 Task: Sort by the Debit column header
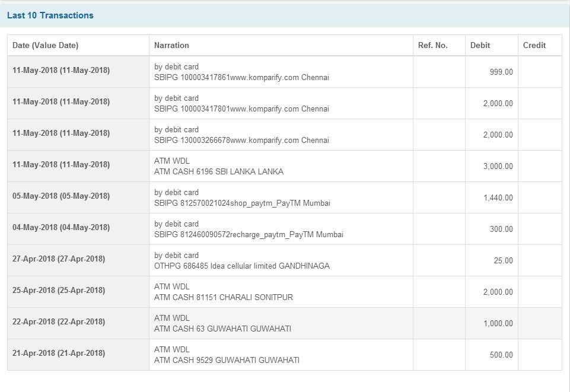point(480,45)
